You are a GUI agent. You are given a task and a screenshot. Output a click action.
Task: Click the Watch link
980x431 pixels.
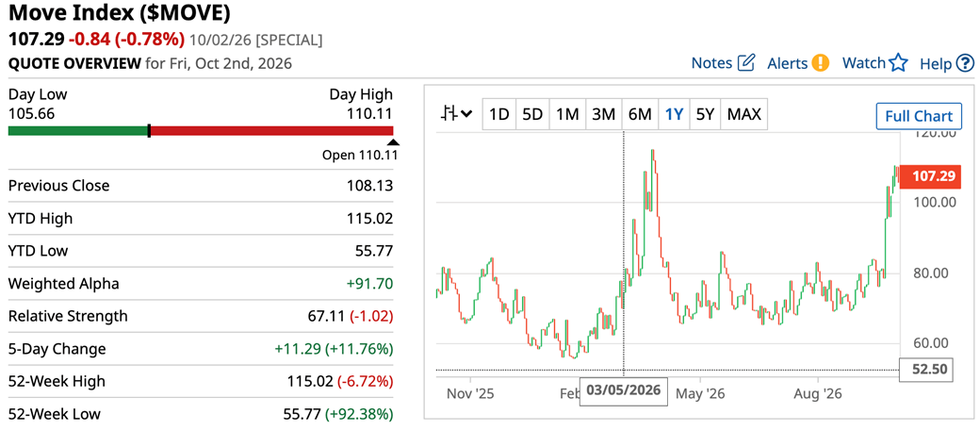pyautogui.click(x=864, y=63)
